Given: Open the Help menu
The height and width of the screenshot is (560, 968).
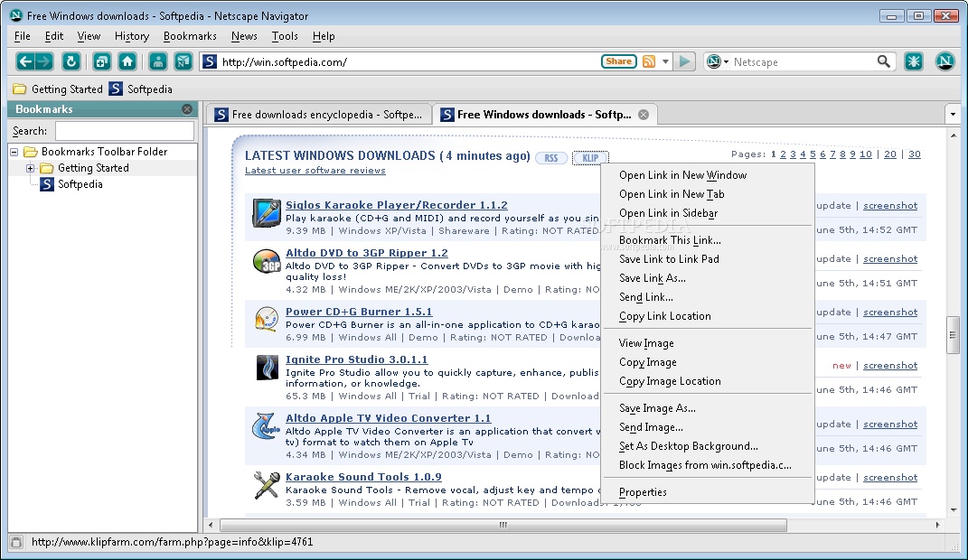Looking at the screenshot, I should point(324,36).
